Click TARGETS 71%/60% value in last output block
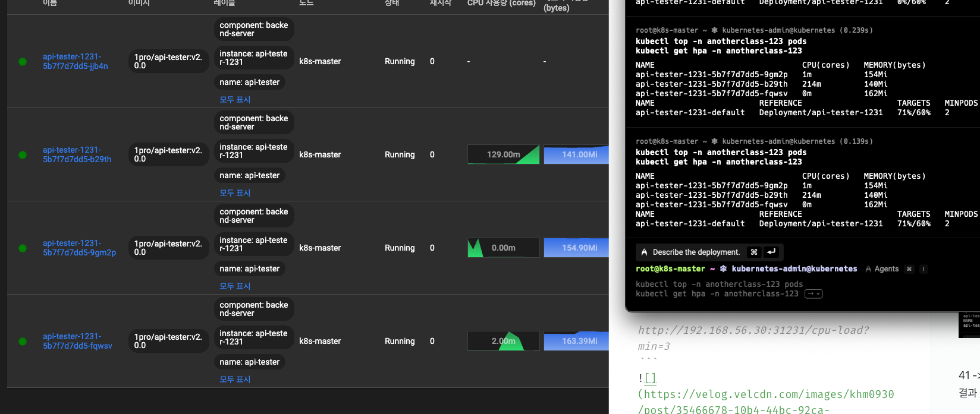 tap(914, 223)
